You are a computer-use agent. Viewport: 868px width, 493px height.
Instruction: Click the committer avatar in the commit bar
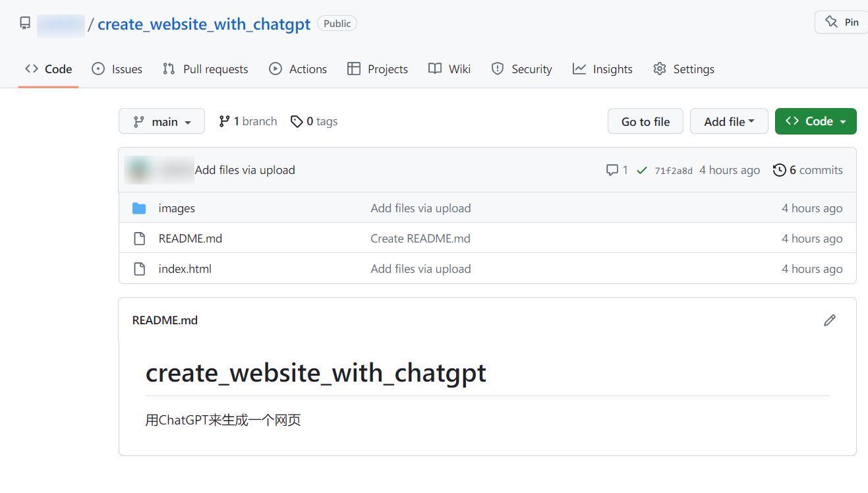138,170
